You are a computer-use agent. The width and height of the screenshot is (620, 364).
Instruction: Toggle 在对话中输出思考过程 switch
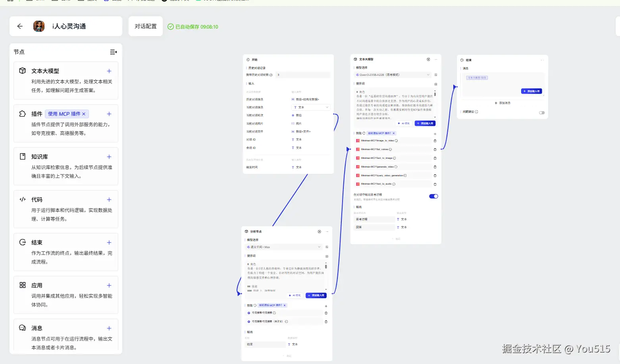point(433,196)
